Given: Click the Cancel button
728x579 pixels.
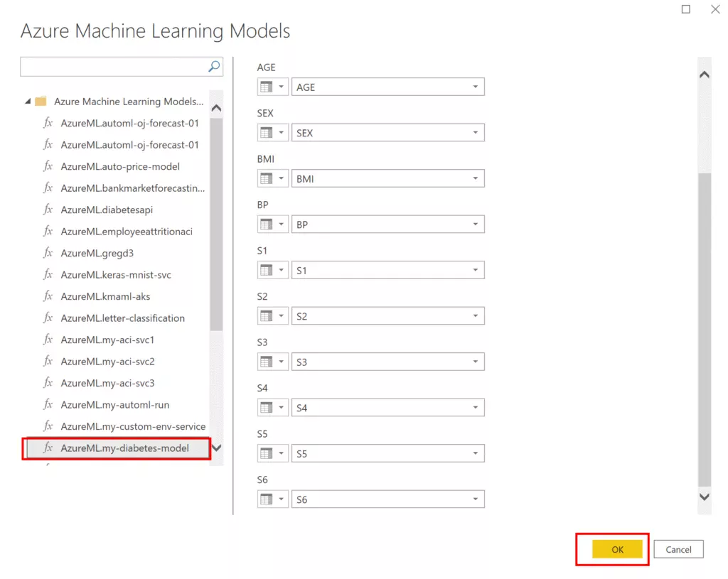Looking at the screenshot, I should [x=678, y=549].
